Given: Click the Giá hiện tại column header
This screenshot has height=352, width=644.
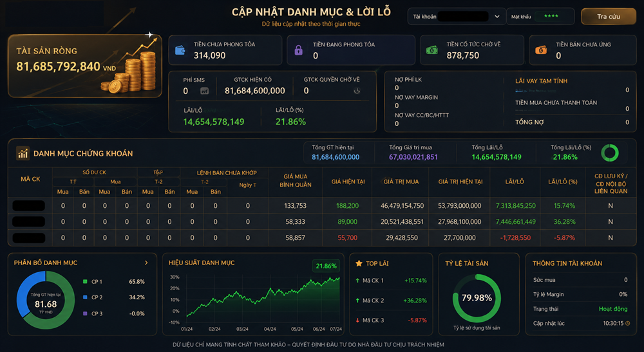Looking at the screenshot, I should tap(348, 181).
